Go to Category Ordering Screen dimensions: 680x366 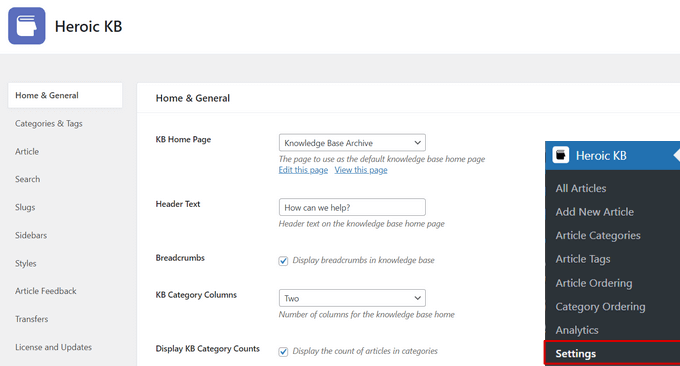coord(600,307)
